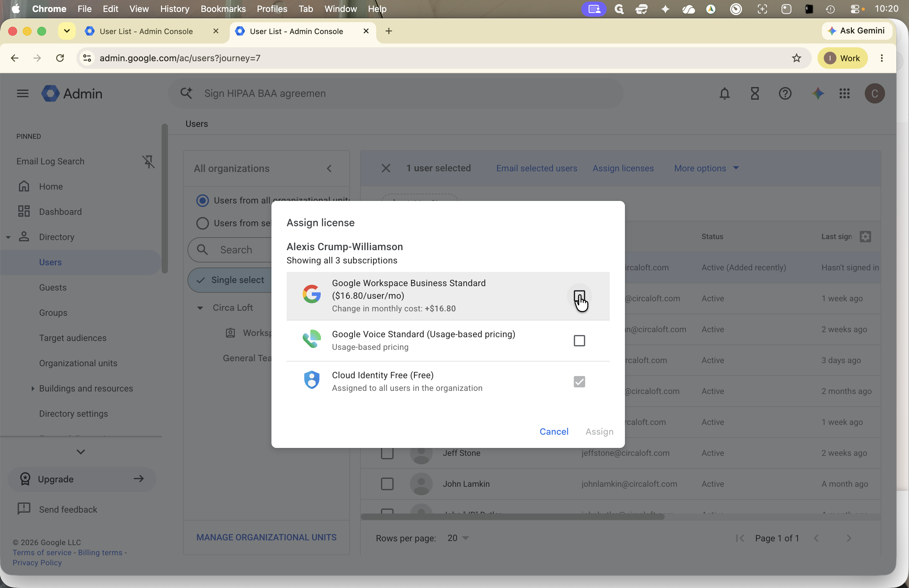Image resolution: width=909 pixels, height=588 pixels.
Task: Open the main hamburger menu
Action: click(22, 94)
